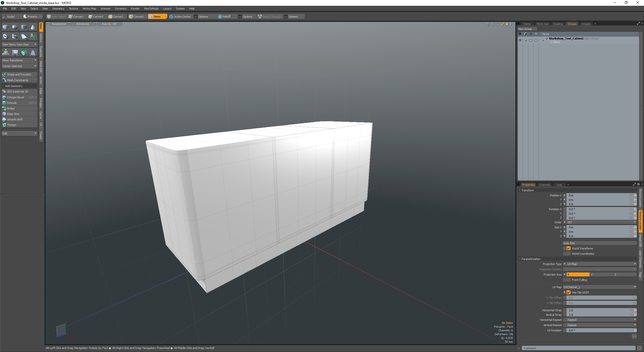Switch to the Shading tab
This screenshot has height=352, width=644.
[x=557, y=24]
